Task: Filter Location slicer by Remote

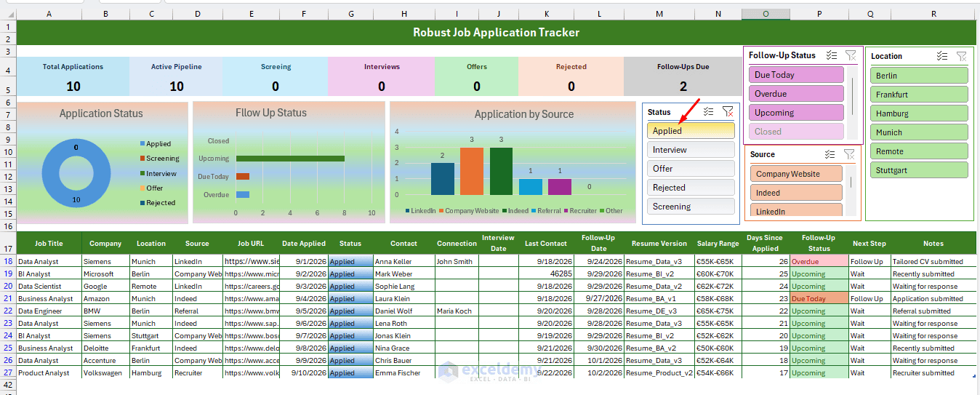Action: tap(919, 151)
